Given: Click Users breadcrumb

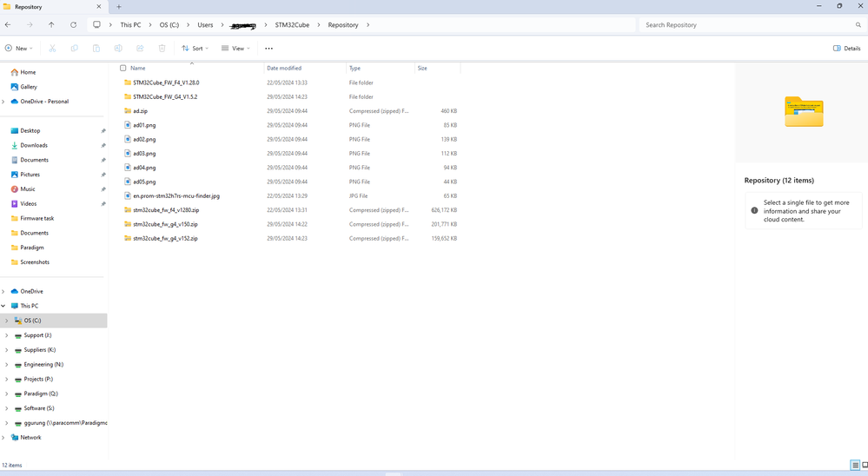Looking at the screenshot, I should 205,25.
